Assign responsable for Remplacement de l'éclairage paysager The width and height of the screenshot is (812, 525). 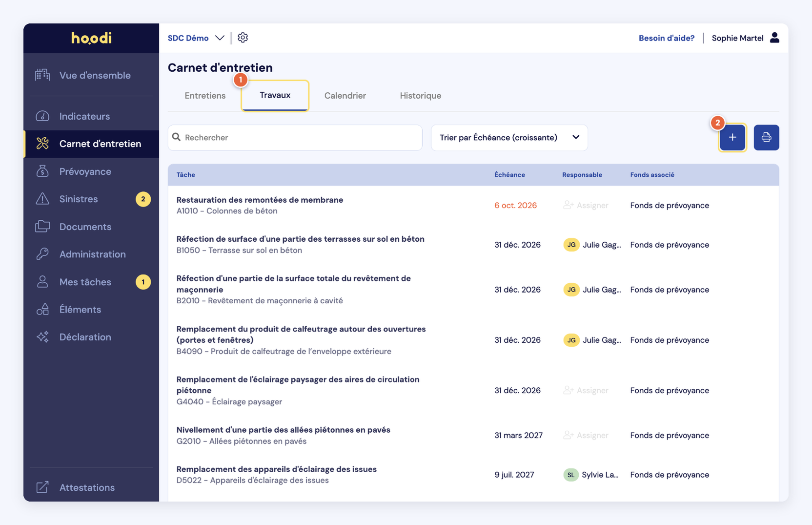coord(586,390)
